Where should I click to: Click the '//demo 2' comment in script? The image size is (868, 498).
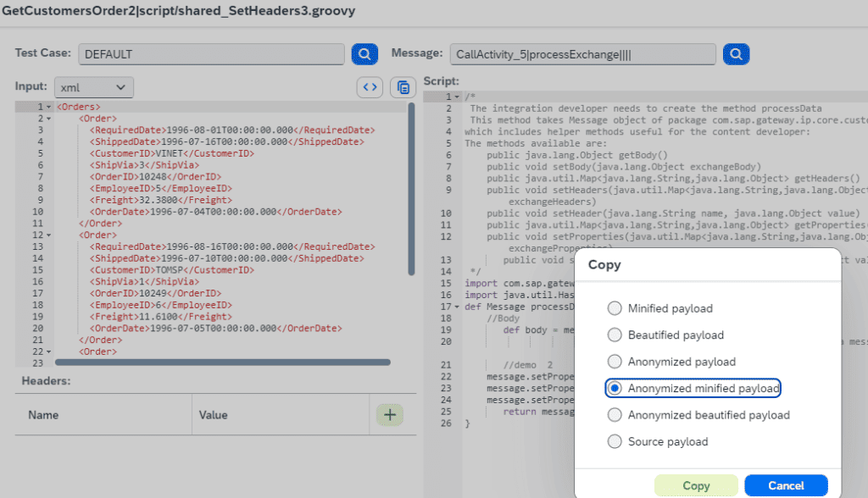(x=527, y=365)
